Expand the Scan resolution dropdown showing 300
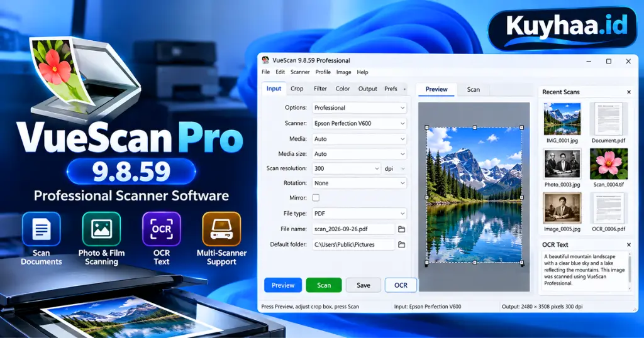 tap(347, 168)
